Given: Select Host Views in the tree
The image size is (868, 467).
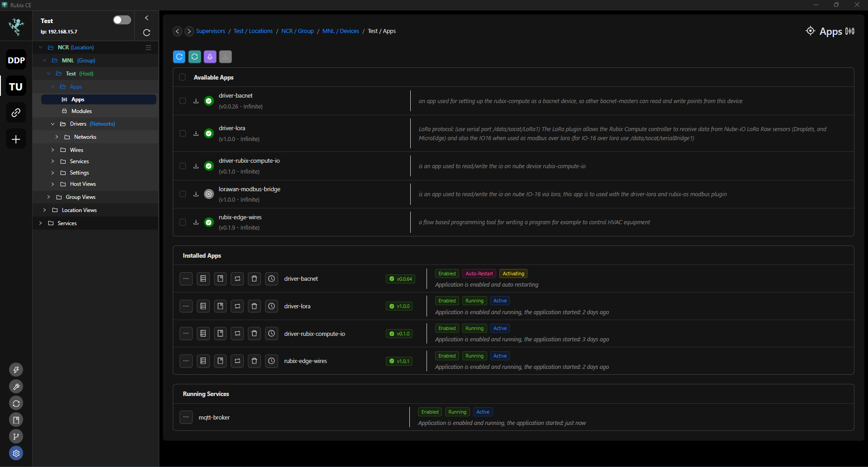Looking at the screenshot, I should (x=83, y=184).
